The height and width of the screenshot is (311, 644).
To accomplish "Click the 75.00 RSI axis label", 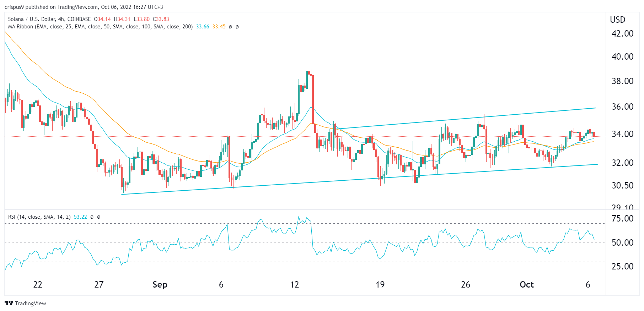I will pos(622,219).
